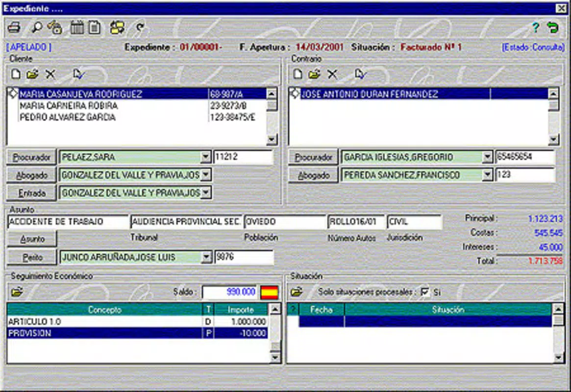Click the checkmark document icon in the Cliente toolbar
The image size is (571, 392).
[x=78, y=74]
